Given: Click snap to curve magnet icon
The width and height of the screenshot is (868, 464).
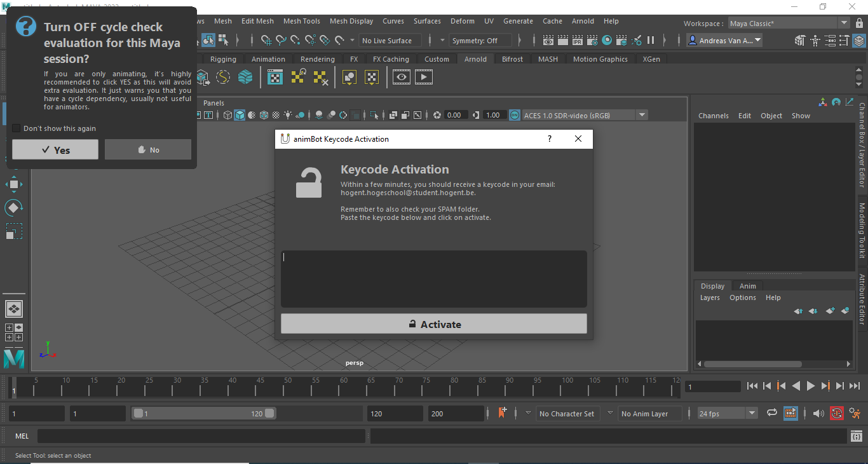Looking at the screenshot, I should pos(281,40).
